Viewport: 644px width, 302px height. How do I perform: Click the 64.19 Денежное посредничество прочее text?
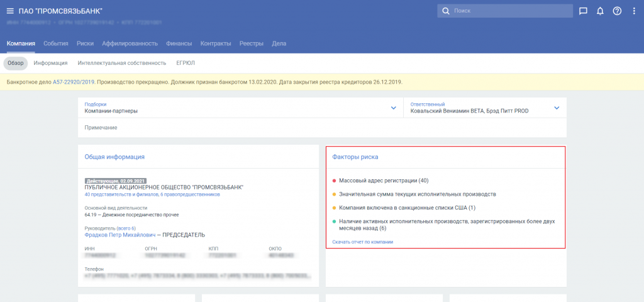click(131, 215)
